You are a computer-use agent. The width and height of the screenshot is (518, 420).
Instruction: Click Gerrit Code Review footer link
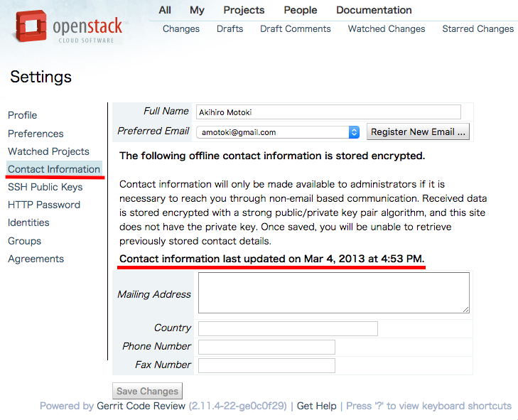click(x=141, y=406)
